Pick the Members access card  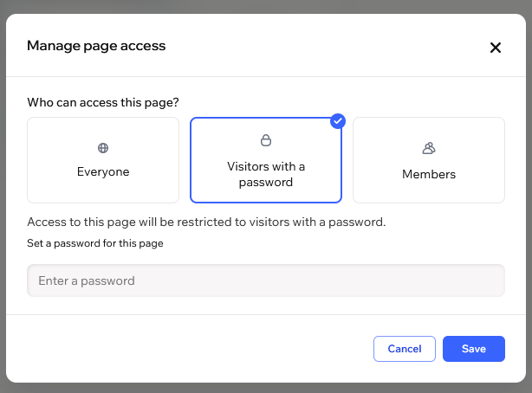click(428, 160)
